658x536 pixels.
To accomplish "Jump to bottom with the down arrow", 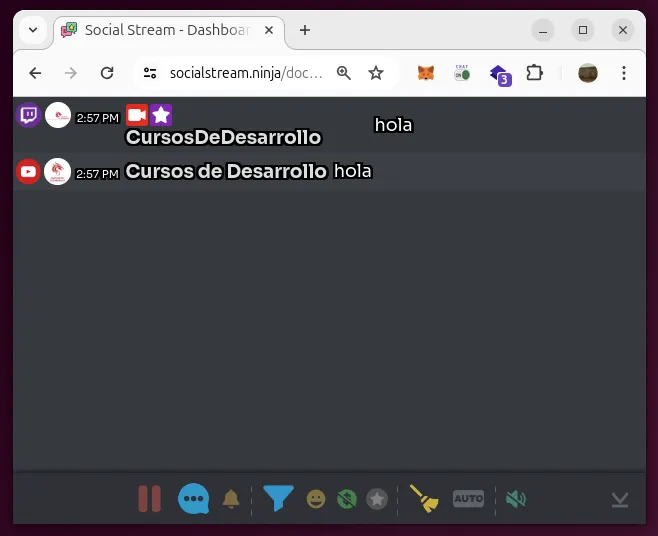I will coord(620,499).
